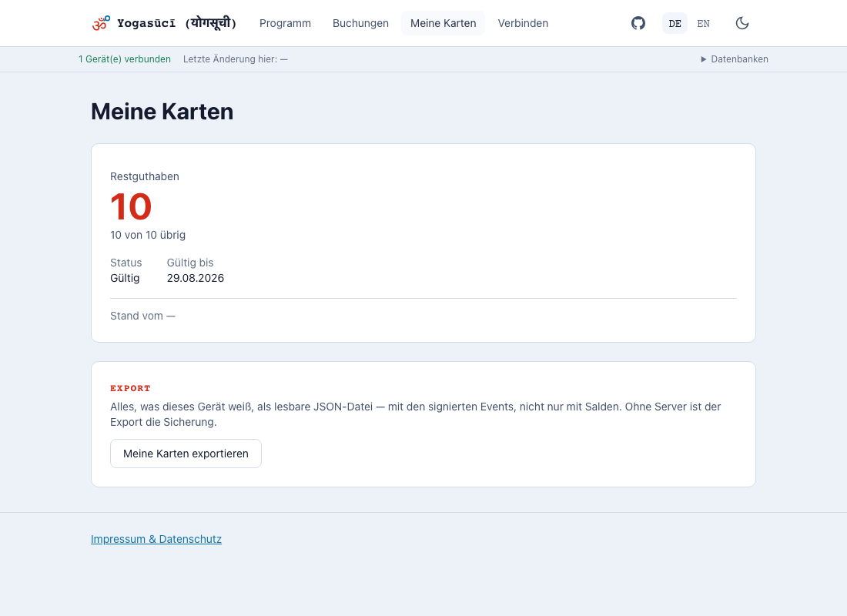
Task: Select the Meine Karten tab
Action: pyautogui.click(x=443, y=23)
